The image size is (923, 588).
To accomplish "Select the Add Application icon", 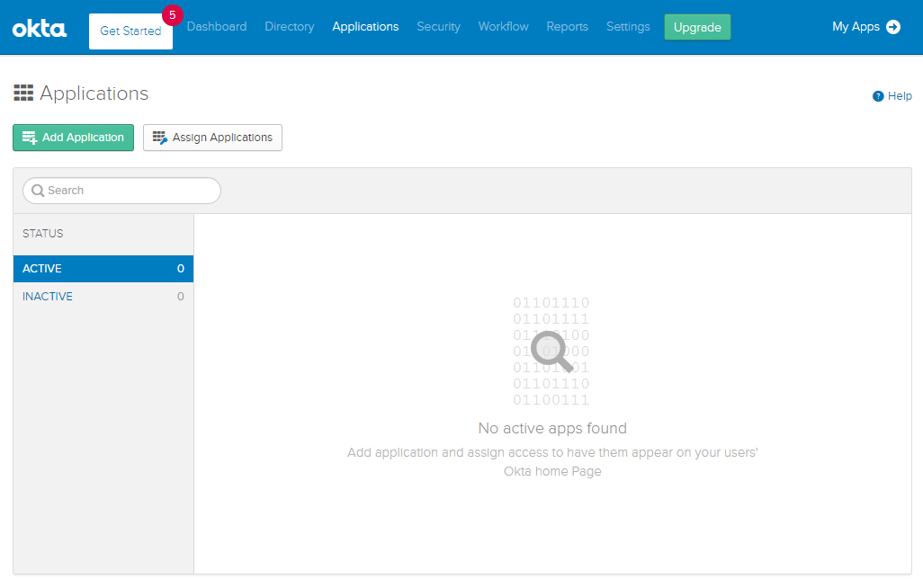I will click(30, 137).
